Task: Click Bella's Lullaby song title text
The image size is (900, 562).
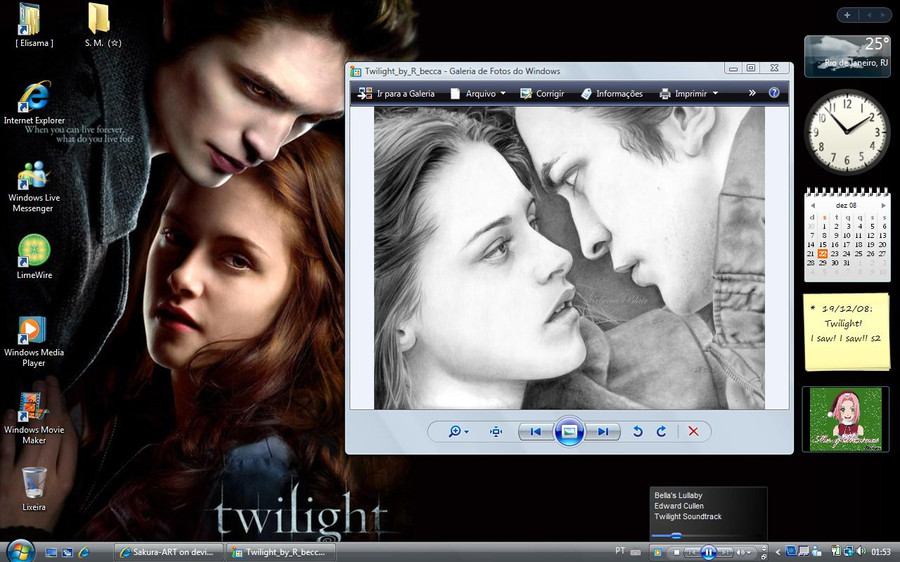Action: pyautogui.click(x=678, y=495)
